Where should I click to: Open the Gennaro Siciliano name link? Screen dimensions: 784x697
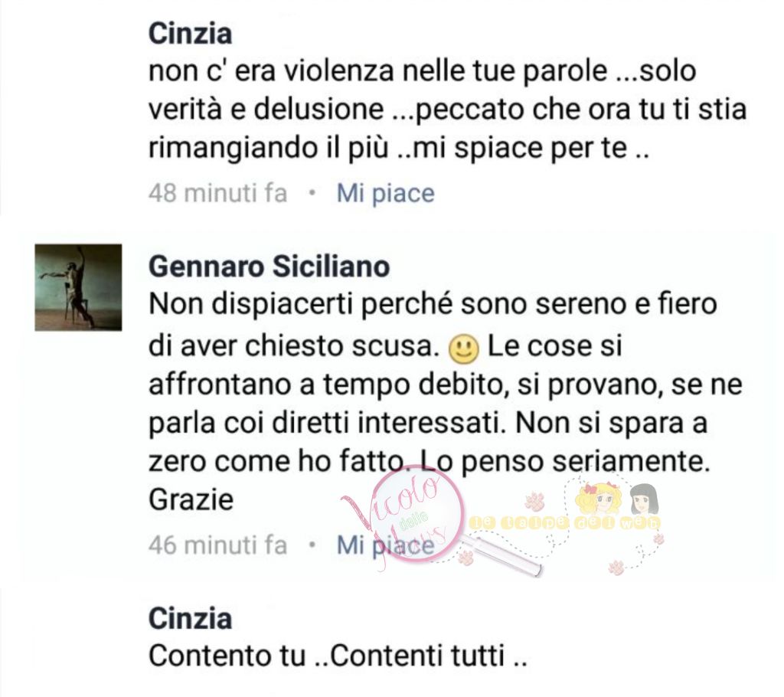point(269,267)
